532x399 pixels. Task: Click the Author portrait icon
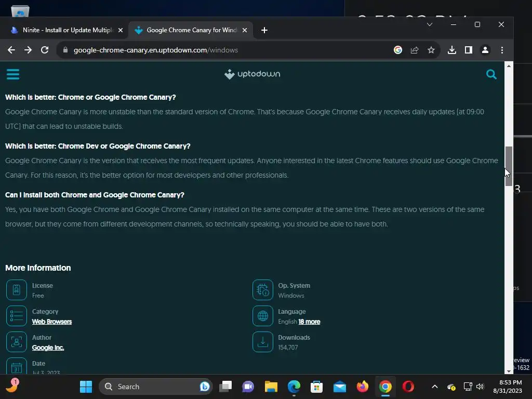tap(16, 342)
